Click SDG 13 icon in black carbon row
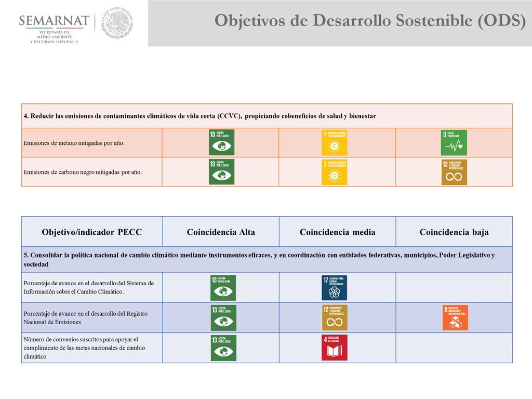 coord(221,172)
